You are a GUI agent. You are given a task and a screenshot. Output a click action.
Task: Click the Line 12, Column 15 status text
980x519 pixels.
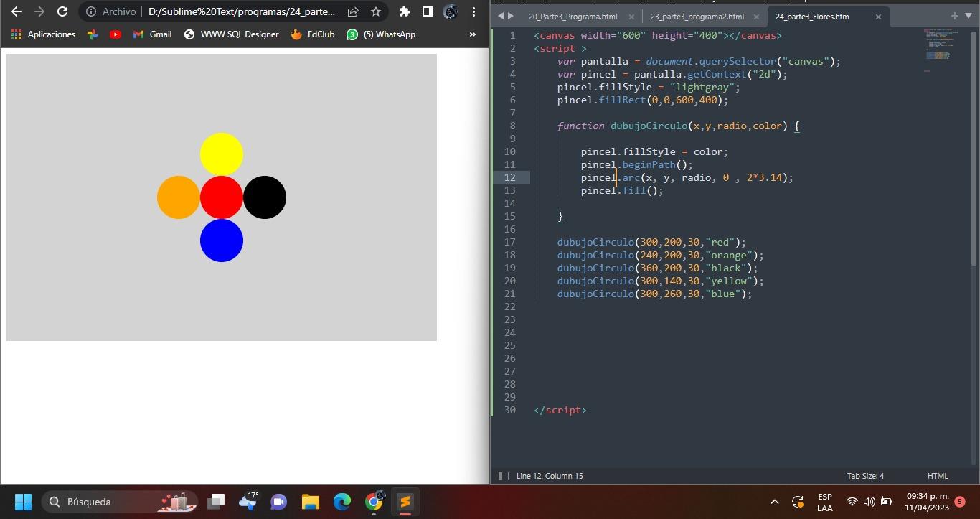tap(550, 476)
